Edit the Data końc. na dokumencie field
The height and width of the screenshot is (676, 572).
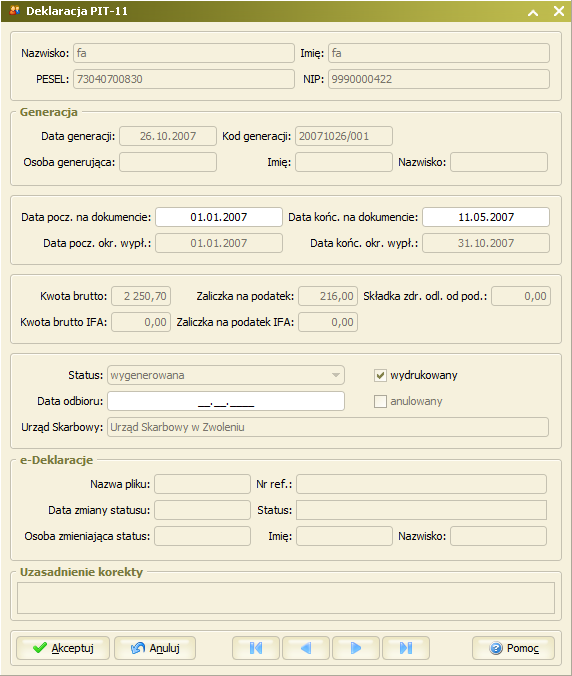point(486,217)
